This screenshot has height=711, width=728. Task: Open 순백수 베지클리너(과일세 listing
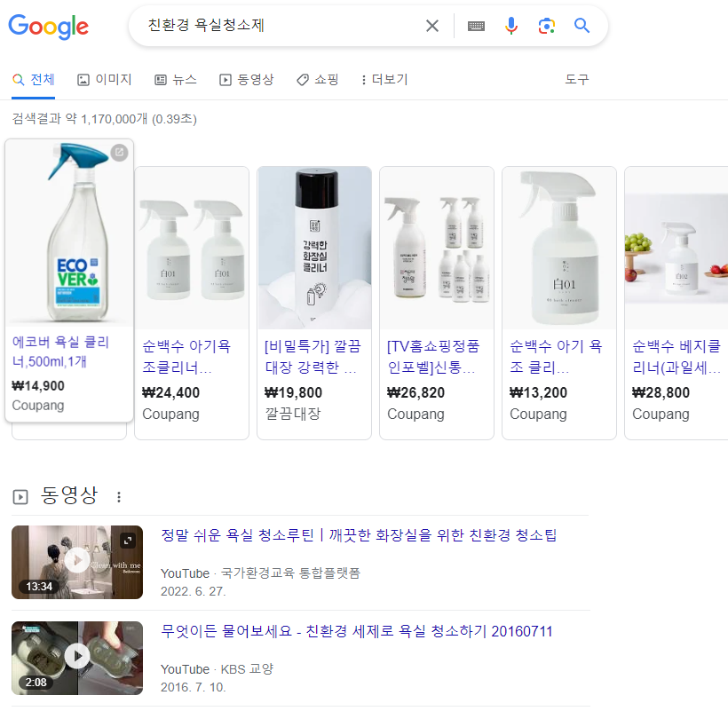pos(677,357)
